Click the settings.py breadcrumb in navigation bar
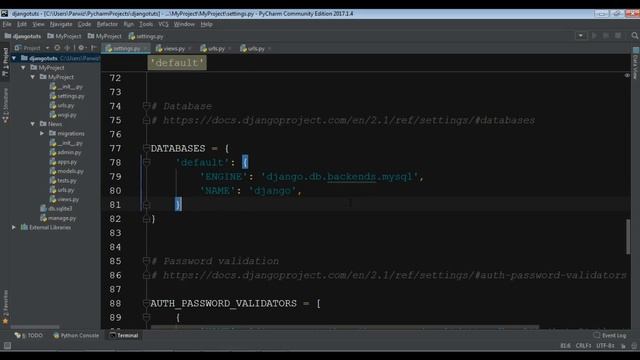The width and height of the screenshot is (640, 360). point(146,36)
